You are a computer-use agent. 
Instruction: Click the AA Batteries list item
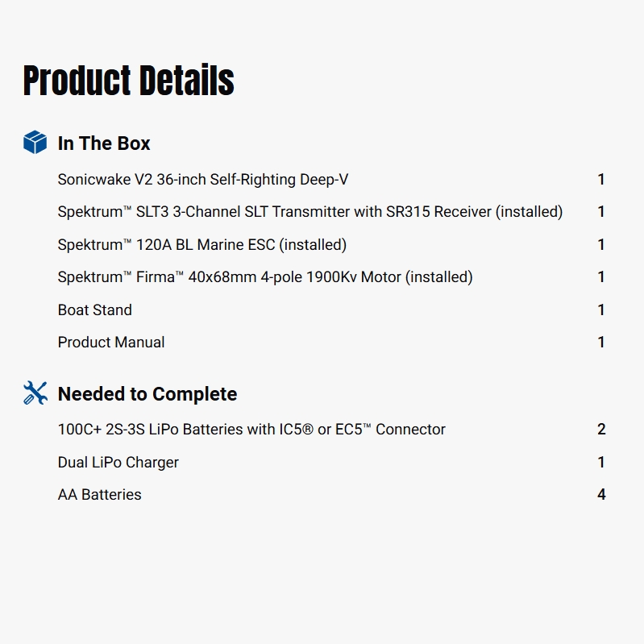pyautogui.click(x=100, y=495)
